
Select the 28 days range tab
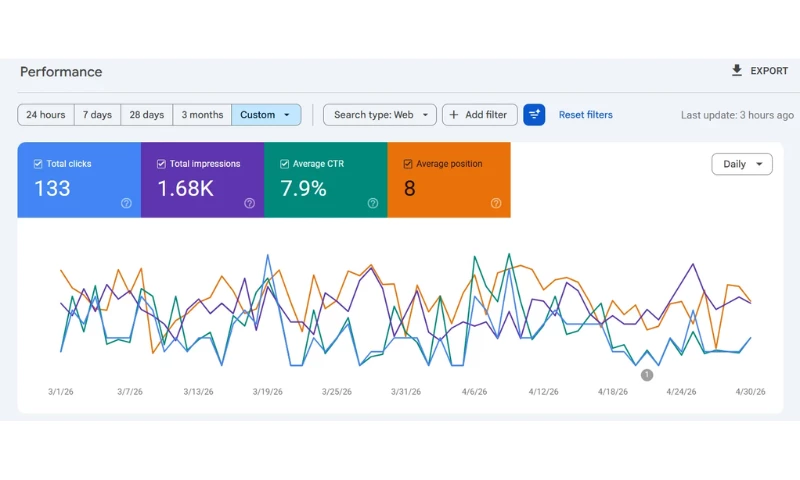147,115
